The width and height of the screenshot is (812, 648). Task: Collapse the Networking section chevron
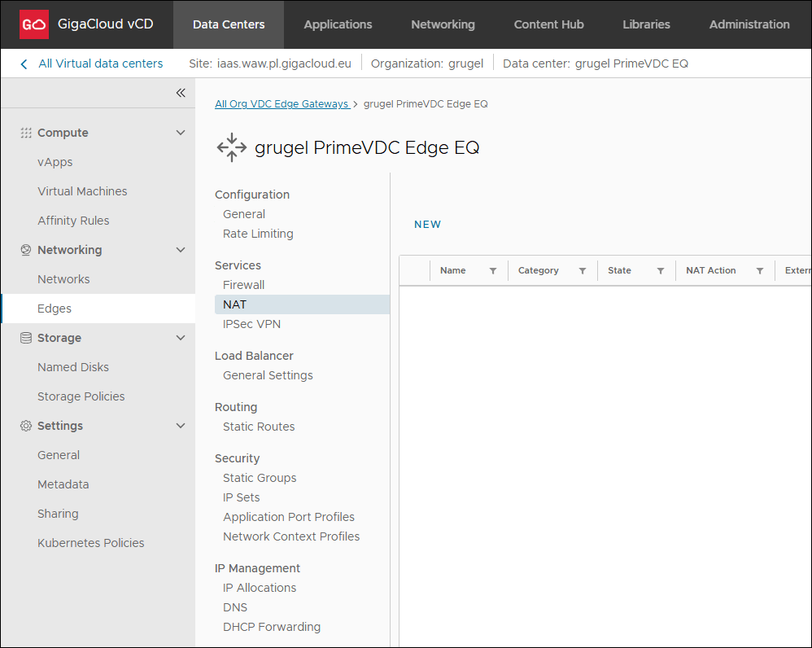click(x=181, y=250)
